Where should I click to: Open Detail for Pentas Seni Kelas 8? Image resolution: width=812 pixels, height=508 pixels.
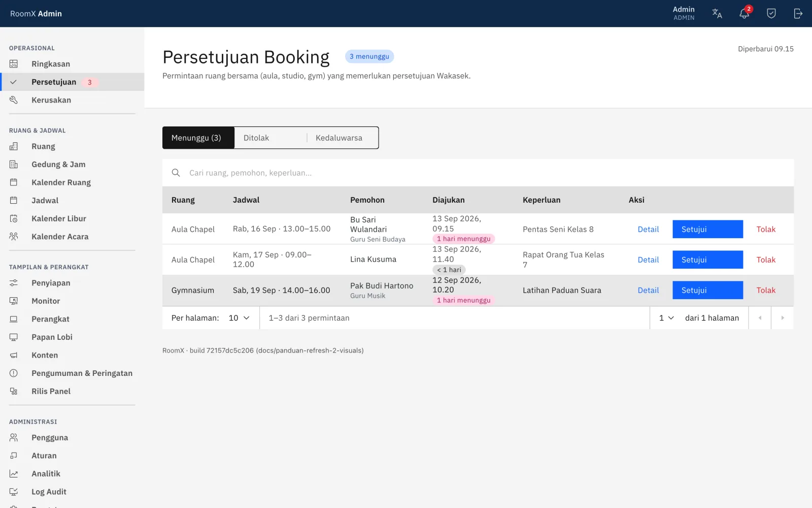pyautogui.click(x=648, y=229)
